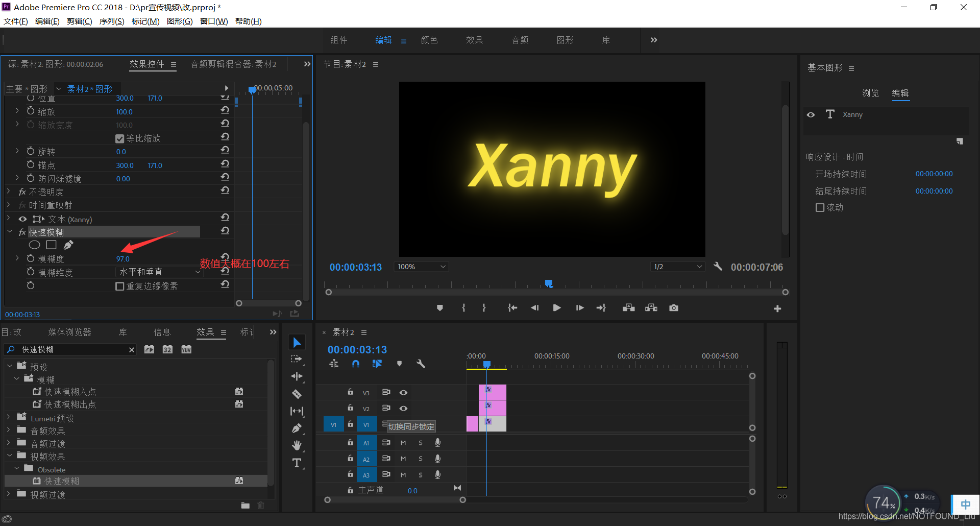Select the Pen tool in toolbox
This screenshot has height=526, width=980.
[x=297, y=428]
